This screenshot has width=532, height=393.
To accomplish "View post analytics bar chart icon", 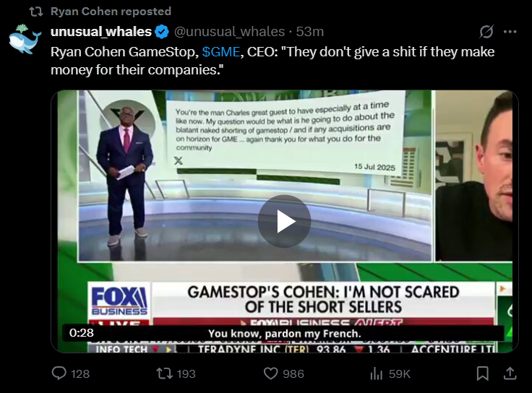I will tap(377, 373).
